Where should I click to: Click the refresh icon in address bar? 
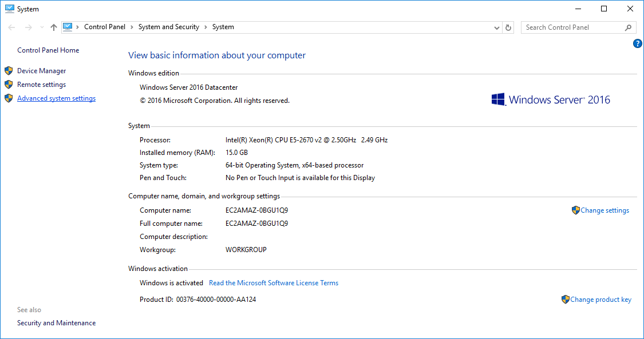[x=508, y=27]
